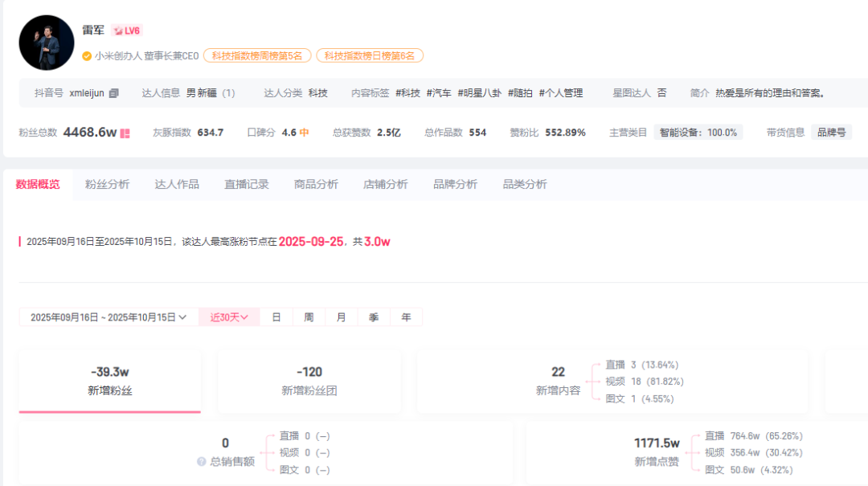Click the 科技指数榜日榜第6名 ranking tag
This screenshot has height=486, width=868.
coord(370,56)
